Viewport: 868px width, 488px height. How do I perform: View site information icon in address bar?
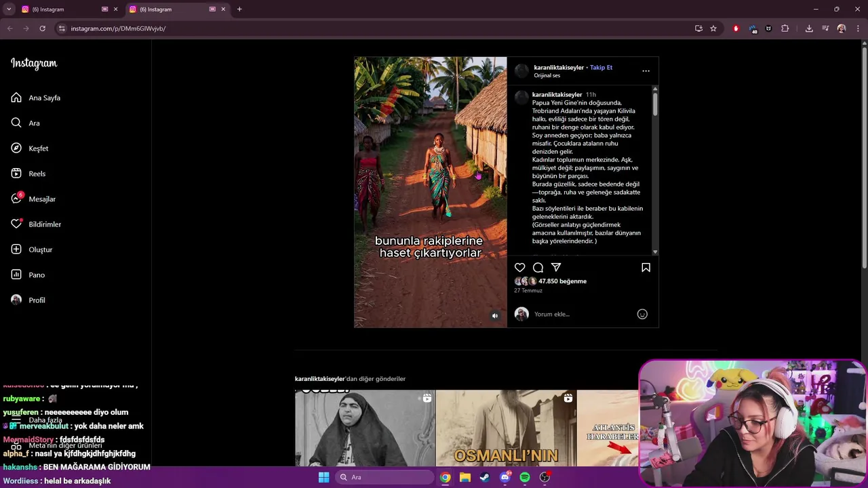click(x=61, y=28)
